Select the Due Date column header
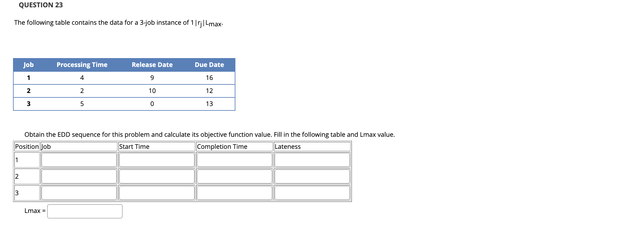Viewport: 644px width, 245px height. pyautogui.click(x=209, y=65)
